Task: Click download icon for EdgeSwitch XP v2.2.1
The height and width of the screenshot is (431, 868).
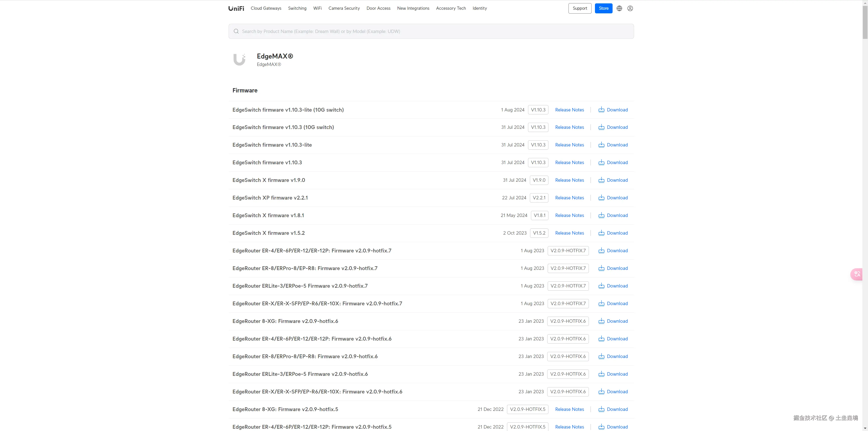Action: click(601, 198)
